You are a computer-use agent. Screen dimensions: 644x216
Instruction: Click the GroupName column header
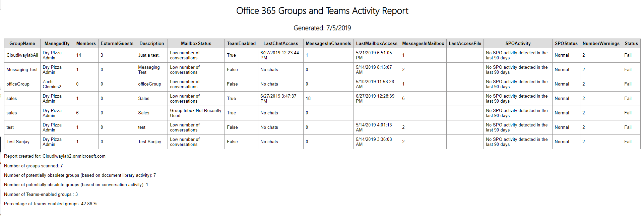(x=22, y=43)
